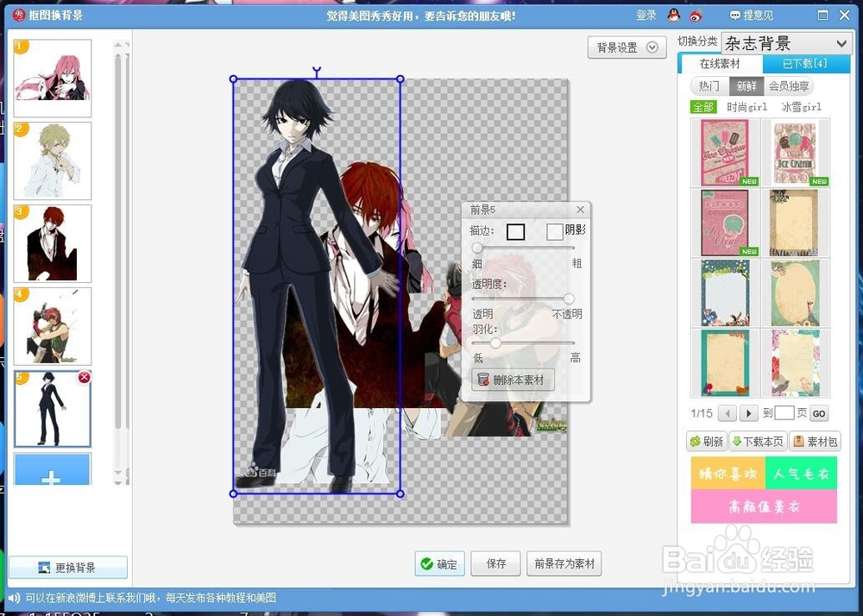The width and height of the screenshot is (863, 616).
Task: Click the 删除本素材 delete button
Action: click(x=513, y=380)
